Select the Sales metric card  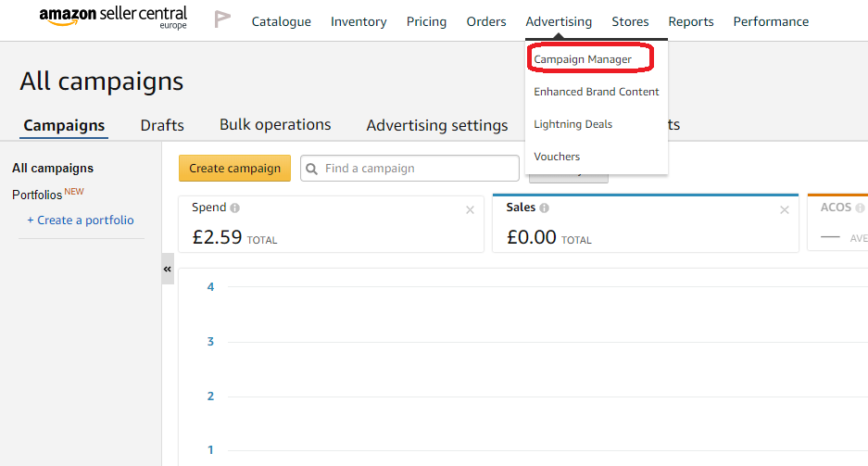[x=646, y=224]
